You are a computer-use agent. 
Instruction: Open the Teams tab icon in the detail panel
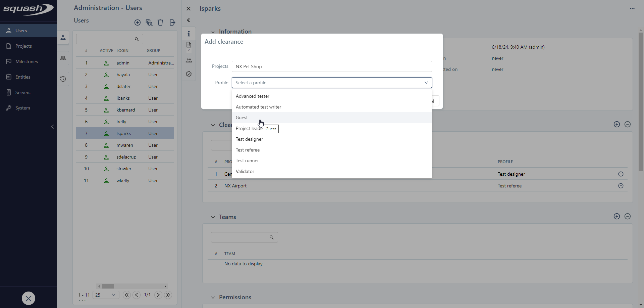[189, 60]
